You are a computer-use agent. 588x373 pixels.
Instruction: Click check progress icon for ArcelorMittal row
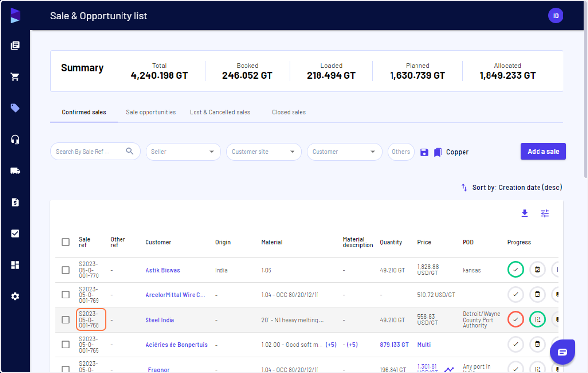(515, 295)
